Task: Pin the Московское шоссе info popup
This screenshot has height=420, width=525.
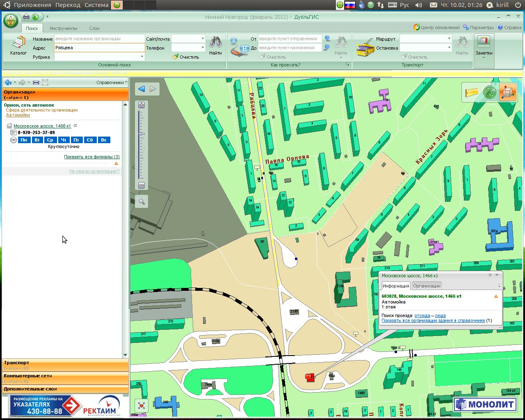Action: (490, 275)
